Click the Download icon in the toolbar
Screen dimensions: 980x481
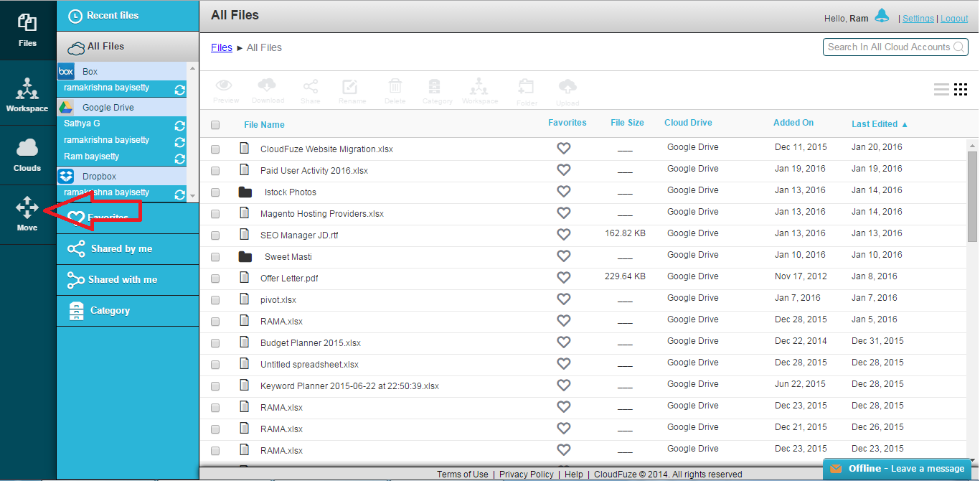coord(267,90)
